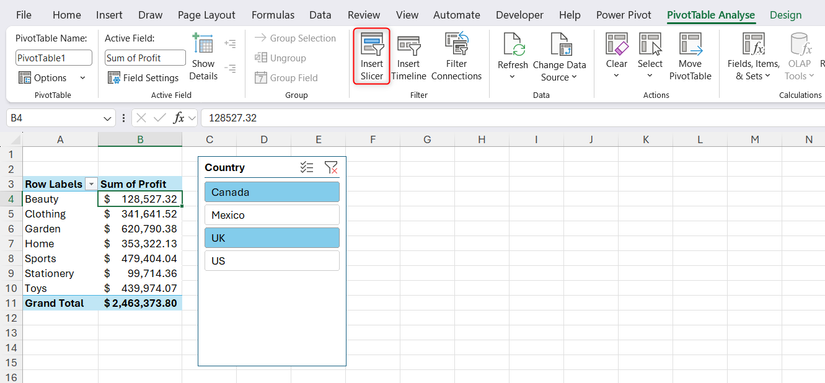Click the formula bar confirm checkmark icon
This screenshot has height=383, width=825.
click(x=159, y=118)
